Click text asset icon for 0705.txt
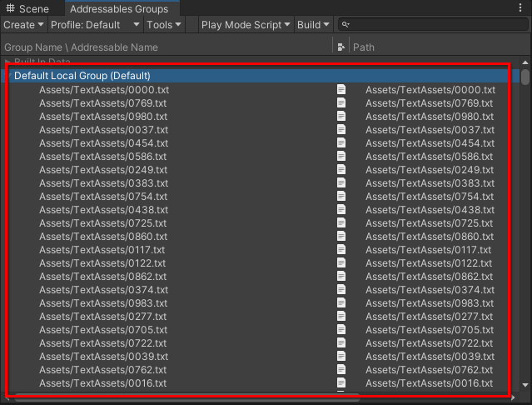 pos(341,329)
